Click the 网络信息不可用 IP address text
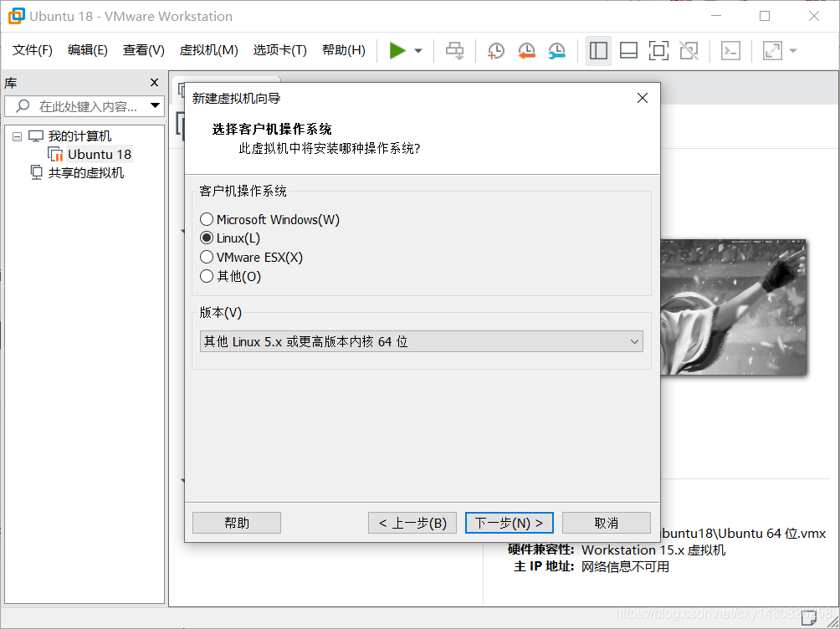The width and height of the screenshot is (840, 629). click(625, 566)
